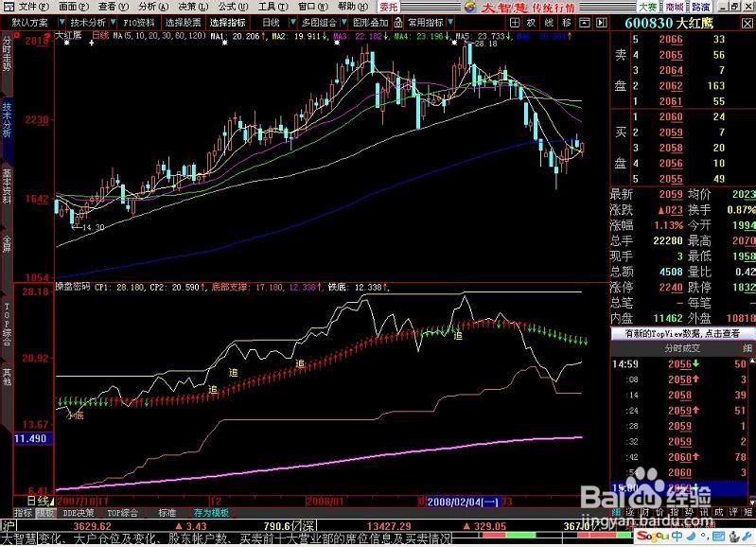
Task: Open the 工具 menu
Action: (273, 7)
